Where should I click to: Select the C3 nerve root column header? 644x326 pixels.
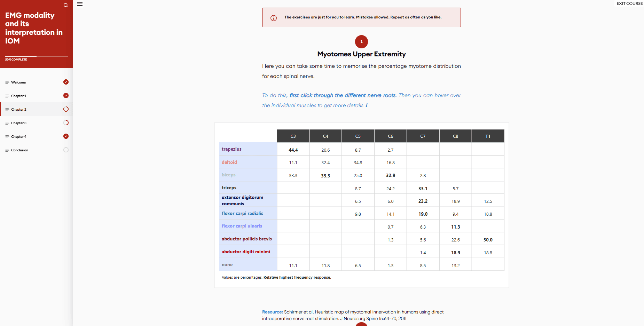(293, 136)
